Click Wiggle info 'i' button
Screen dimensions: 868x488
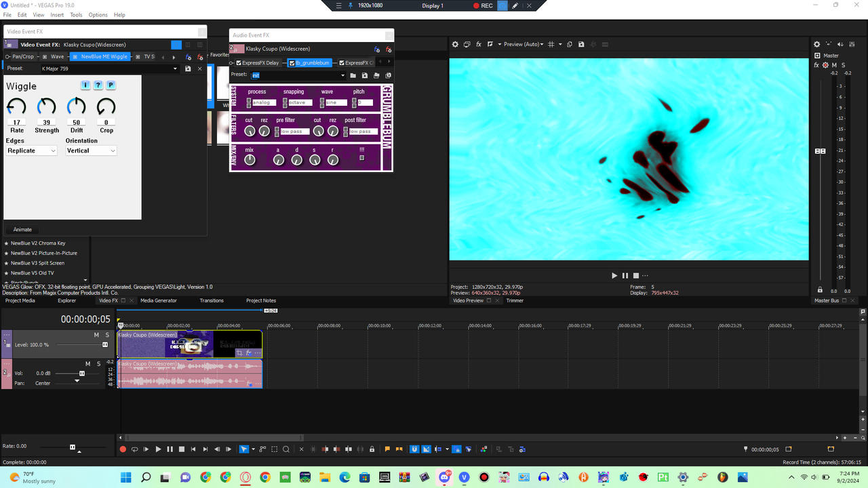click(x=85, y=85)
